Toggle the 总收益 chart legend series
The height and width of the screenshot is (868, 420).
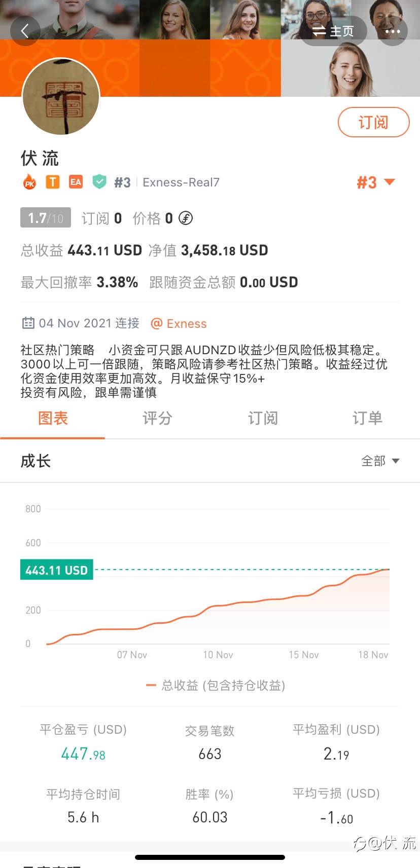click(216, 686)
